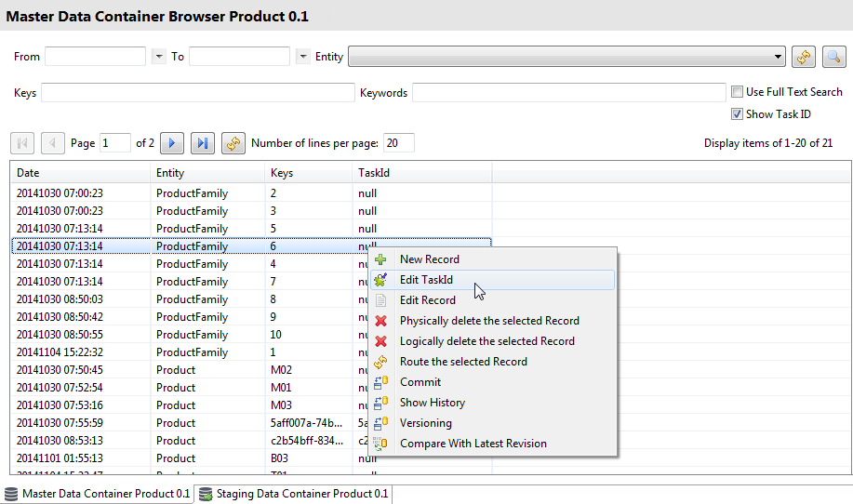The height and width of the screenshot is (504, 853).
Task: Click the green plus New Record icon
Action: [380, 259]
